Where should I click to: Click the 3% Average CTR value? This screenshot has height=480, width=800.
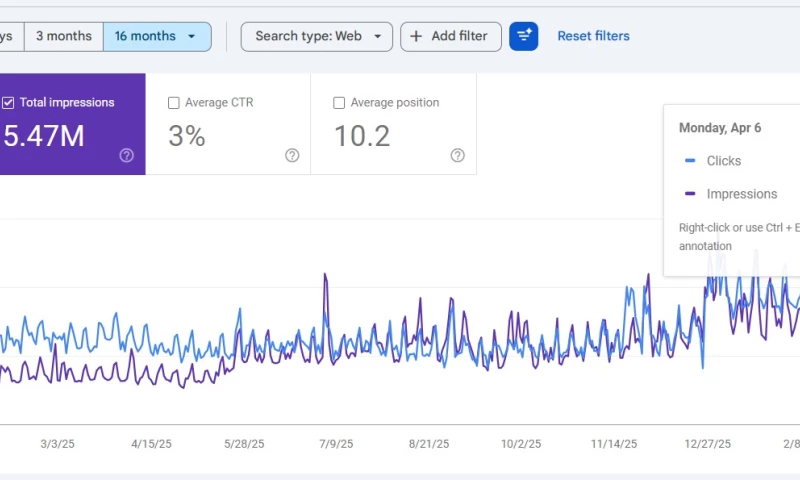tap(187, 136)
